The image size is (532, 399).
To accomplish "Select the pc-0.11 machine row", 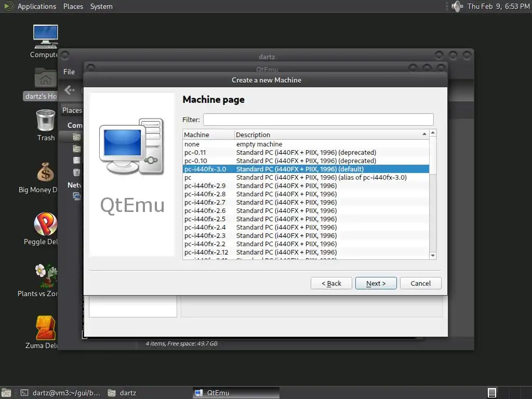I will tap(305, 152).
